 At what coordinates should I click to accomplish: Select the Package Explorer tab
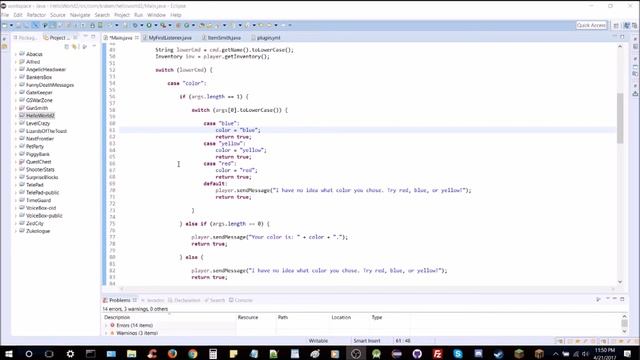pos(25,38)
